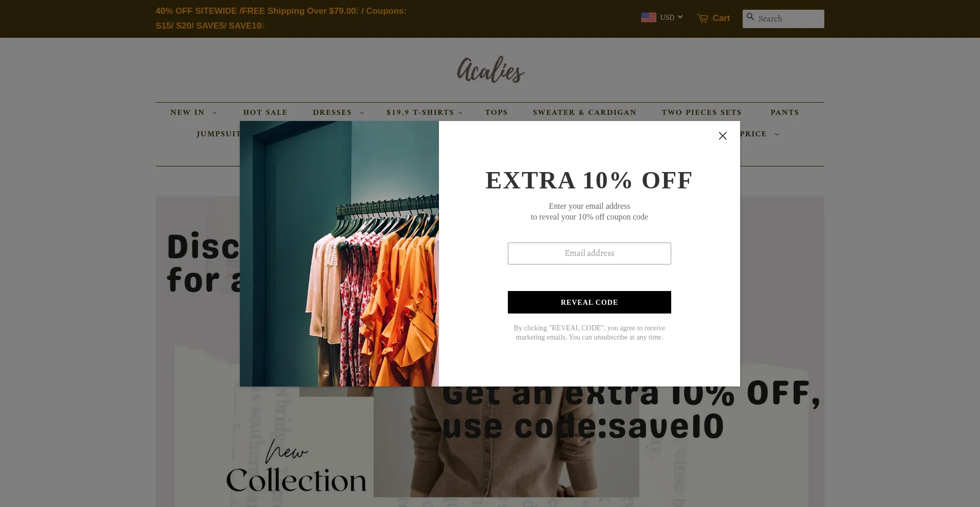
Task: Focus the Search text box
Action: click(x=789, y=19)
